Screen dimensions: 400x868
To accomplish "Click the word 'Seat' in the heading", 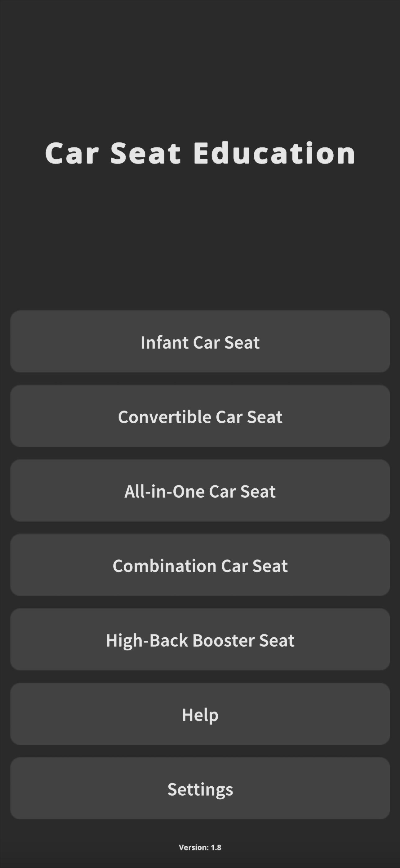I will tap(145, 153).
